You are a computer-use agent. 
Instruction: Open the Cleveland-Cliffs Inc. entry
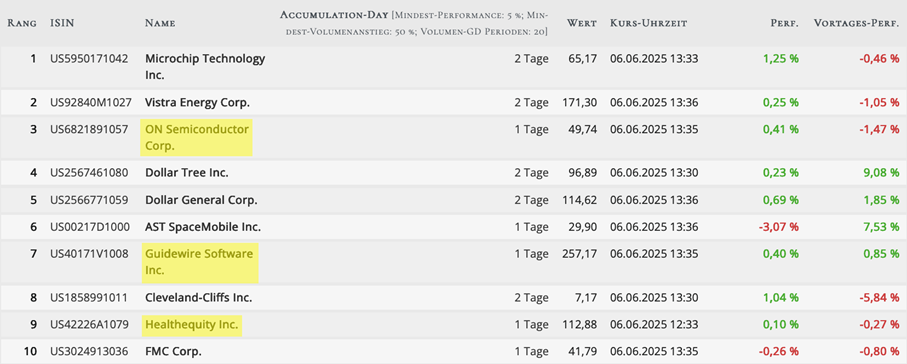(x=198, y=298)
